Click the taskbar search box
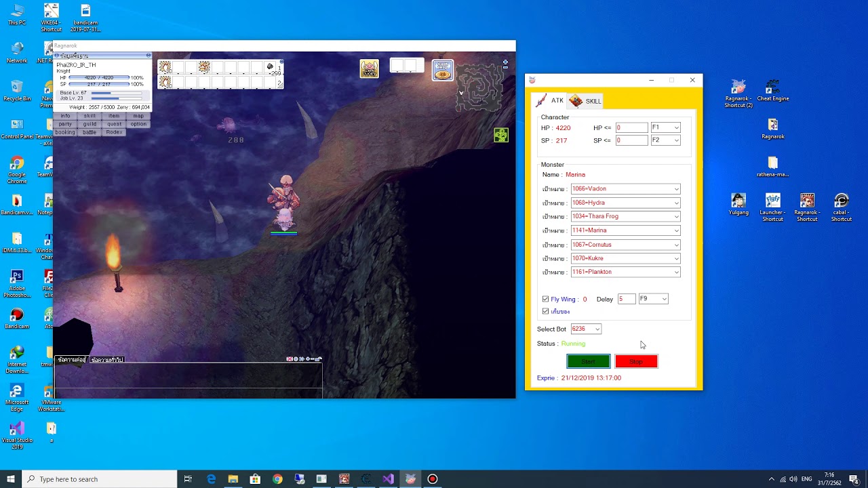Viewport: 868px width, 488px height. (x=100, y=479)
